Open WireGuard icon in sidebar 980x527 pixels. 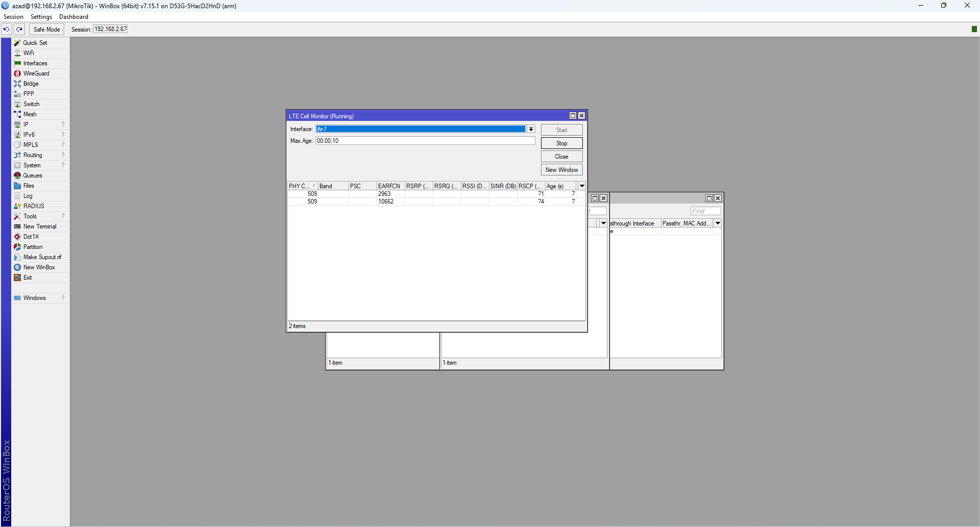(x=17, y=73)
